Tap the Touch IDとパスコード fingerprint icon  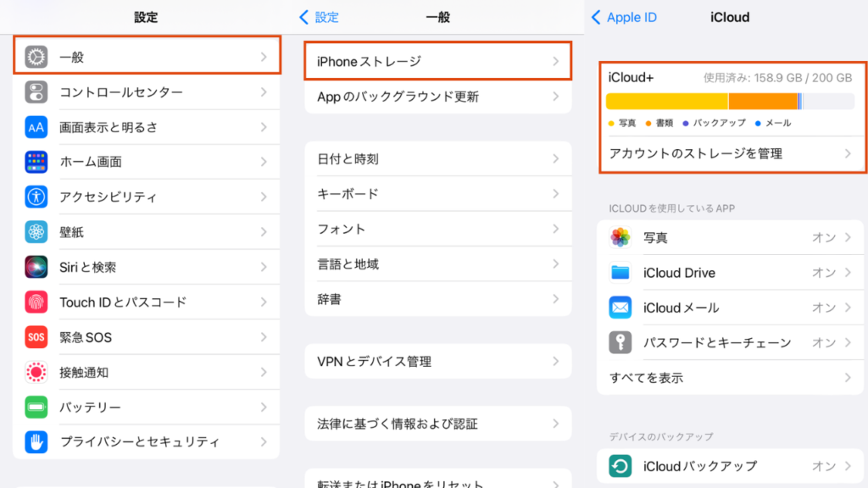click(36, 302)
